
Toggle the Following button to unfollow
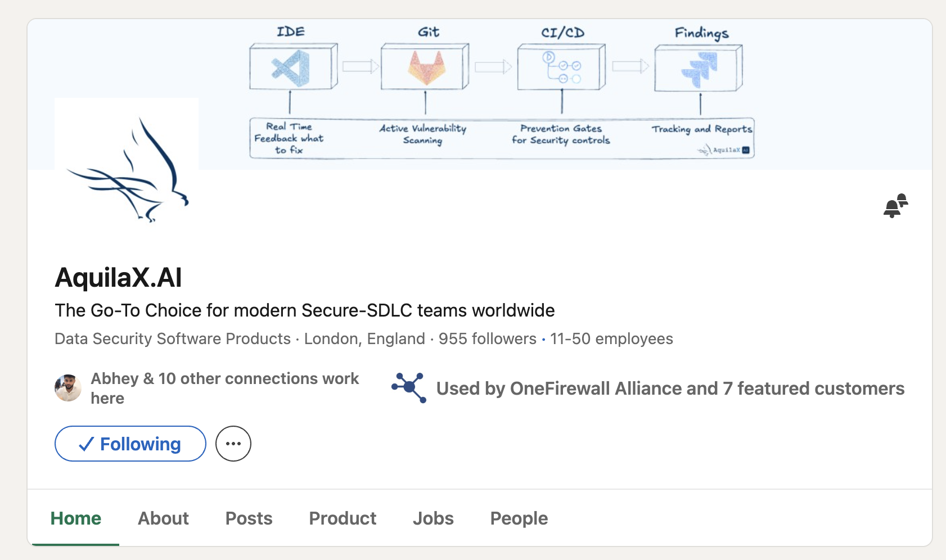(x=130, y=444)
